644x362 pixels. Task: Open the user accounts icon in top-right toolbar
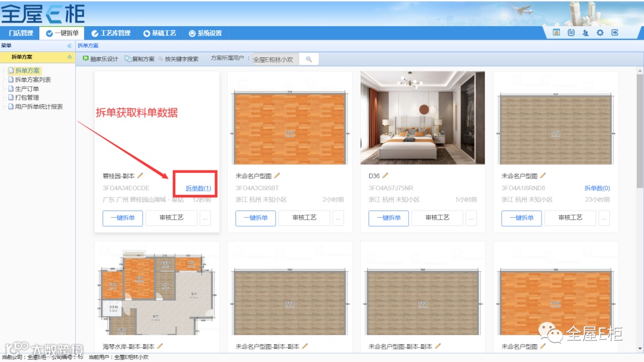(x=586, y=32)
